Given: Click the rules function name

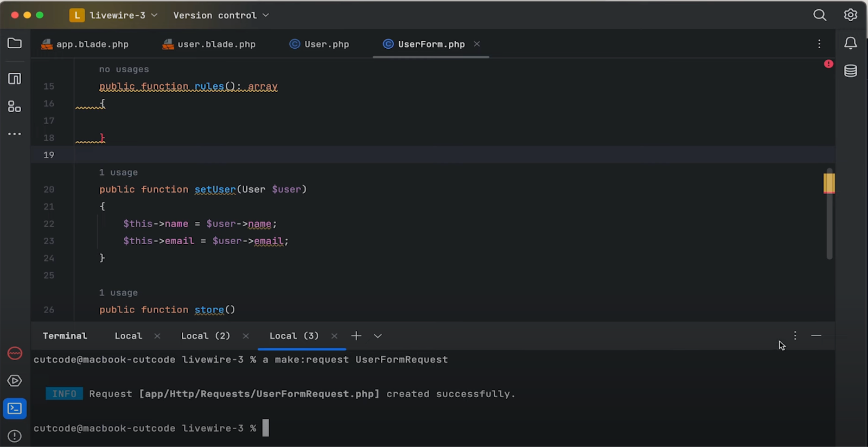Looking at the screenshot, I should click(x=209, y=87).
